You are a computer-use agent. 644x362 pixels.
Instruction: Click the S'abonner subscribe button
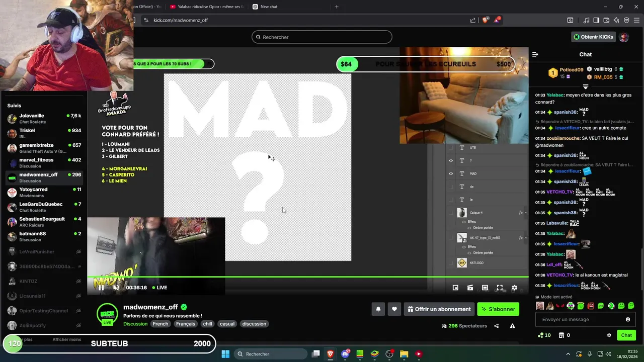pos(498,309)
